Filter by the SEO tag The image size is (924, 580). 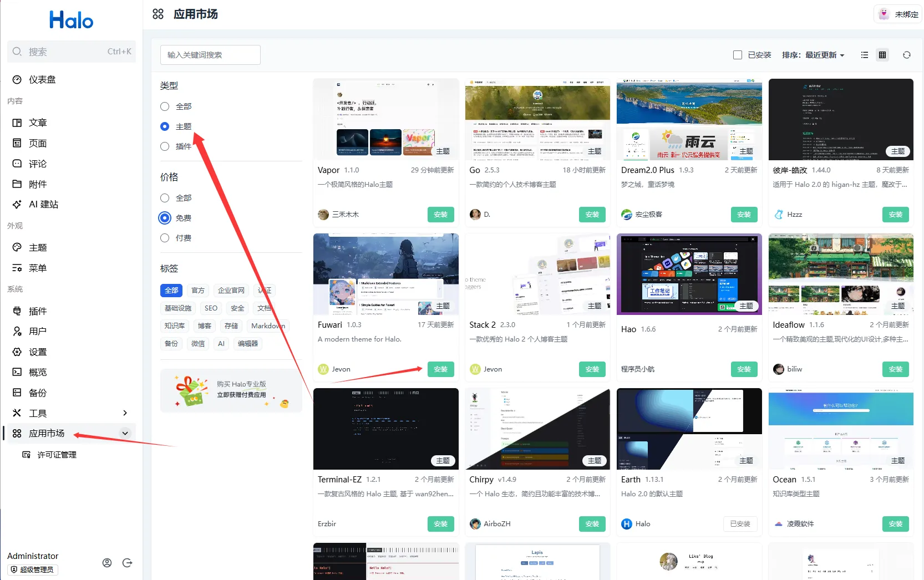(x=211, y=308)
